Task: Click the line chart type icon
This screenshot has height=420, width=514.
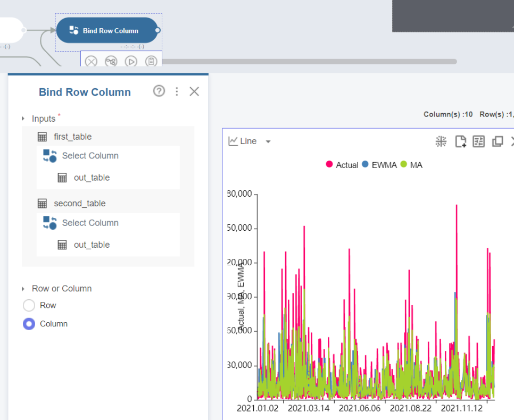Action: 233,141
